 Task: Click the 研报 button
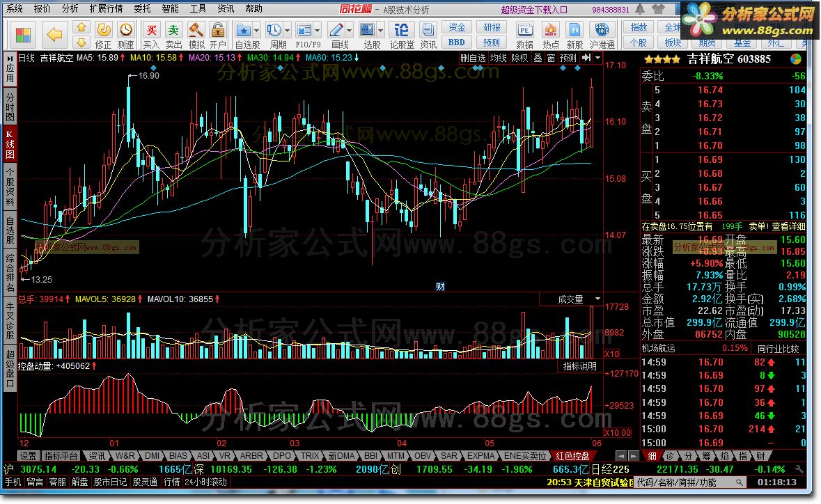click(492, 27)
